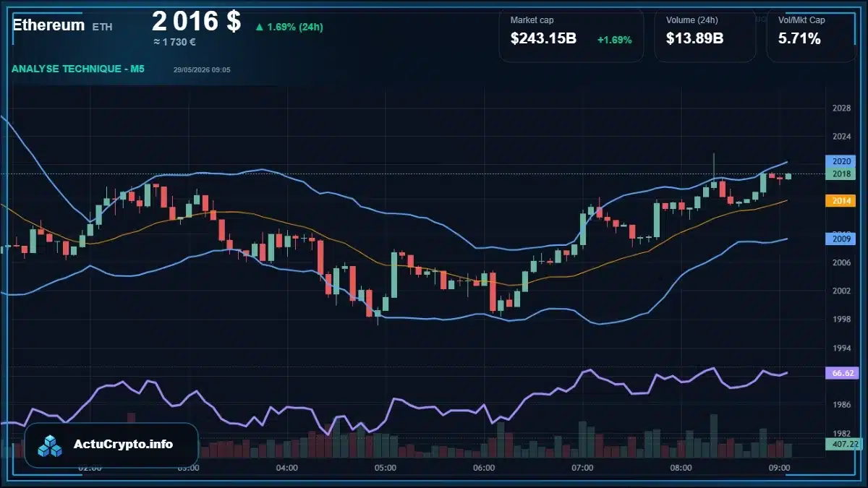Image resolution: width=868 pixels, height=488 pixels.
Task: Click the 1.69% (24h) change text
Action: [x=295, y=27]
